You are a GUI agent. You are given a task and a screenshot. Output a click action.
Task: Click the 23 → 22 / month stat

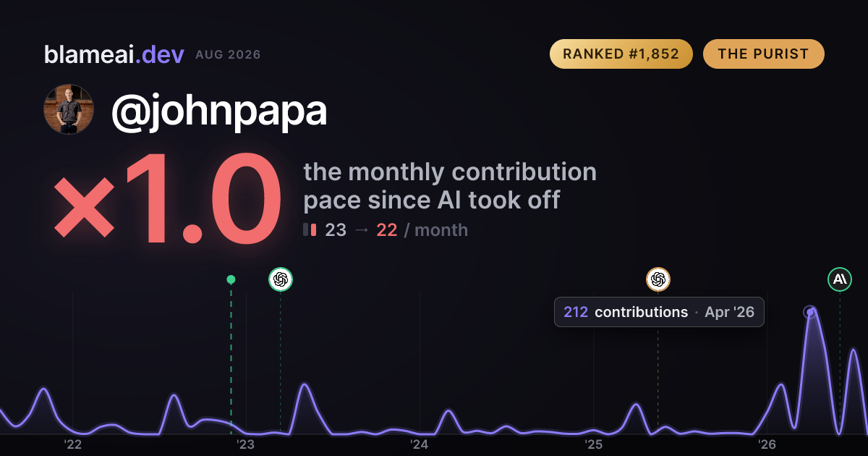(x=386, y=230)
